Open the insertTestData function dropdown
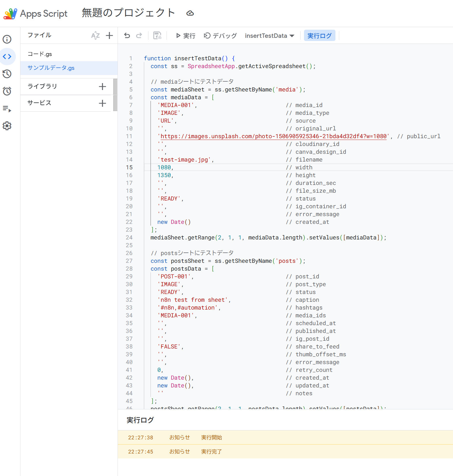 click(269, 35)
